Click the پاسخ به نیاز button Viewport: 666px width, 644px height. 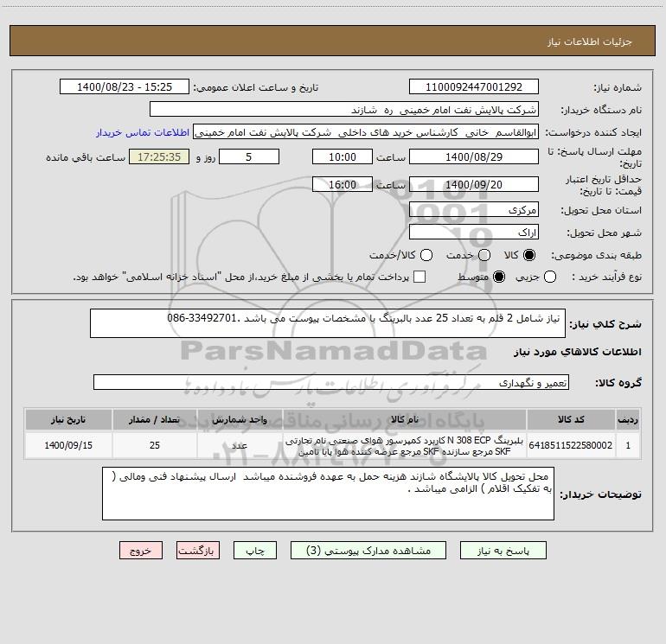[503, 551]
